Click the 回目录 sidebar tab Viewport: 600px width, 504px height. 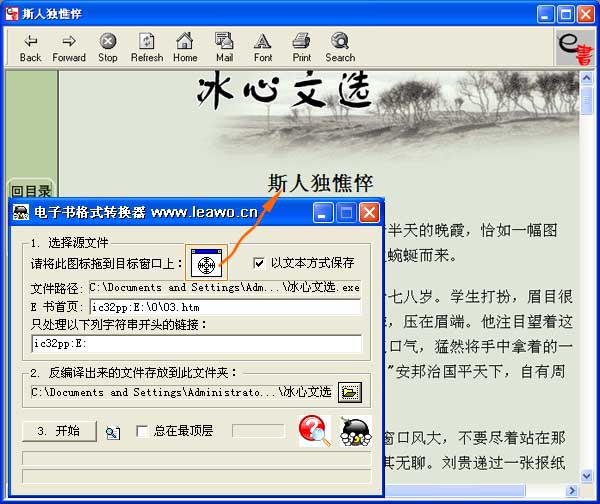(x=30, y=191)
